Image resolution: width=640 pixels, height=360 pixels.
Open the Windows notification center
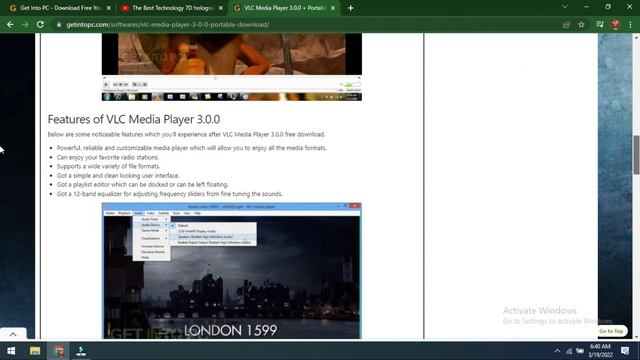[x=625, y=351]
